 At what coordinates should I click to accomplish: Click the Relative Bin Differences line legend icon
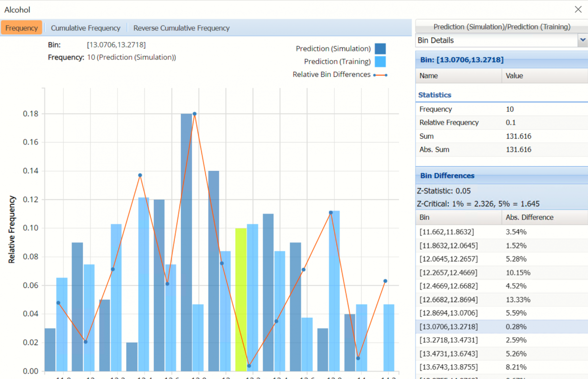coord(380,75)
